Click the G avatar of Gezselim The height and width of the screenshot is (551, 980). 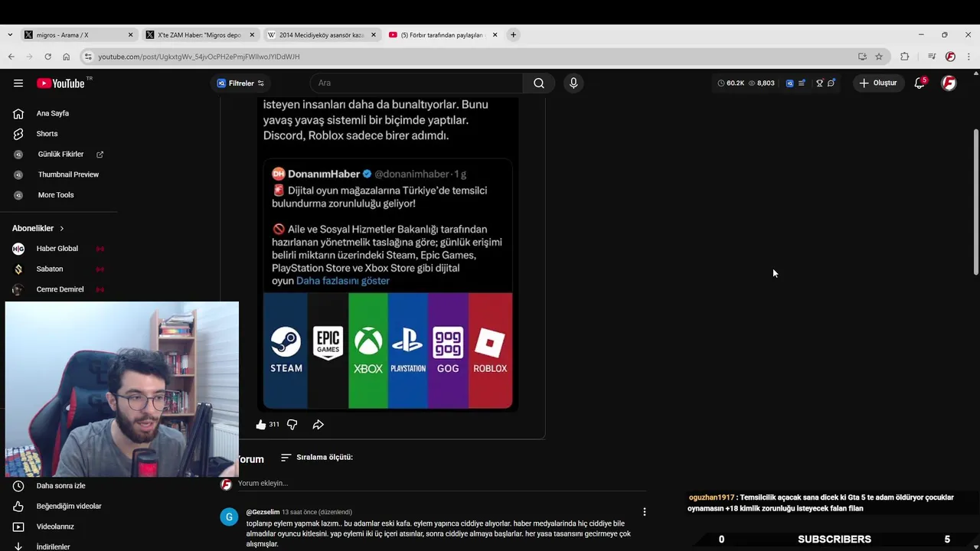[229, 517]
